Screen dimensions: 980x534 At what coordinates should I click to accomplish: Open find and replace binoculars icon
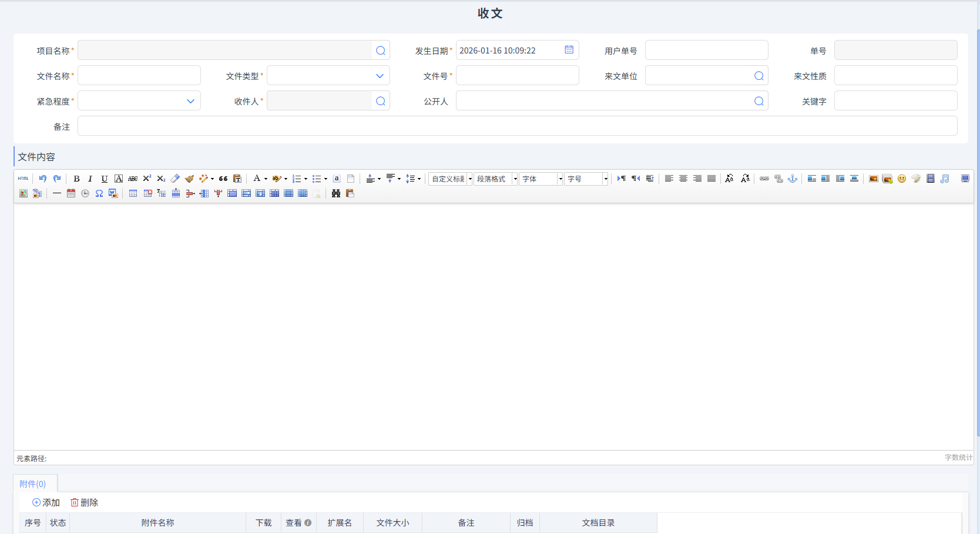(336, 193)
